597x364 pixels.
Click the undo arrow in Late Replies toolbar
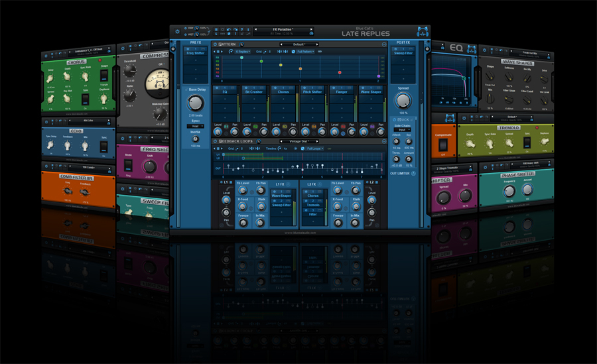pos(229,29)
